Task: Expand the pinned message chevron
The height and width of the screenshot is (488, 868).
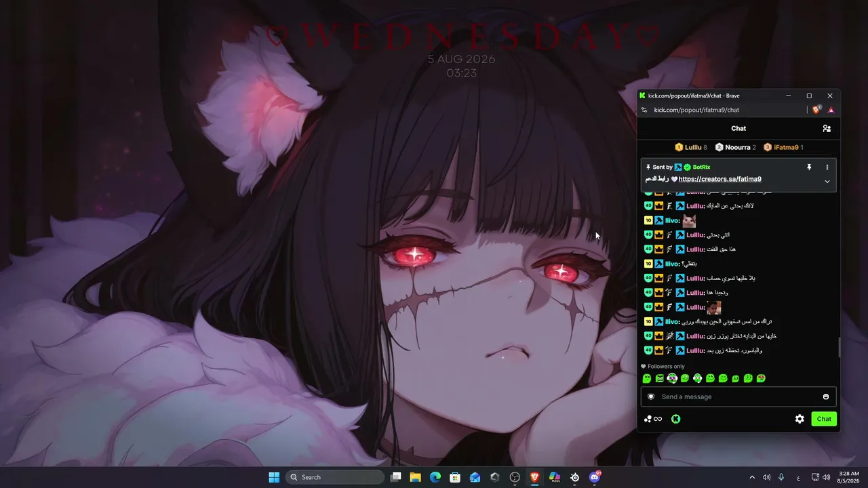Action: point(827,181)
